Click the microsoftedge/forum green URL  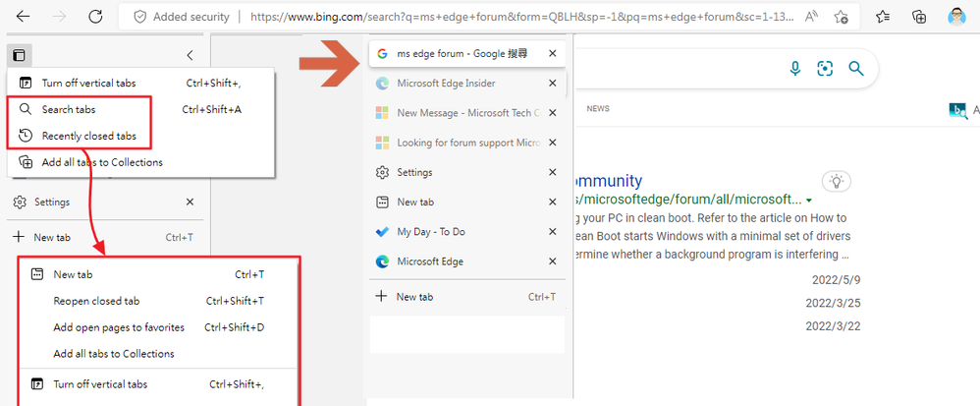pos(687,200)
